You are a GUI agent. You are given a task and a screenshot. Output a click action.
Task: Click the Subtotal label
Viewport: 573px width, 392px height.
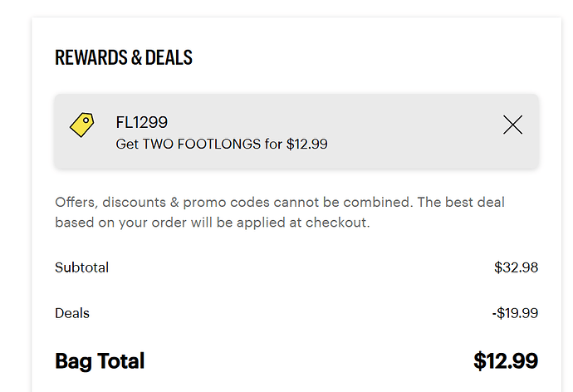tap(81, 267)
